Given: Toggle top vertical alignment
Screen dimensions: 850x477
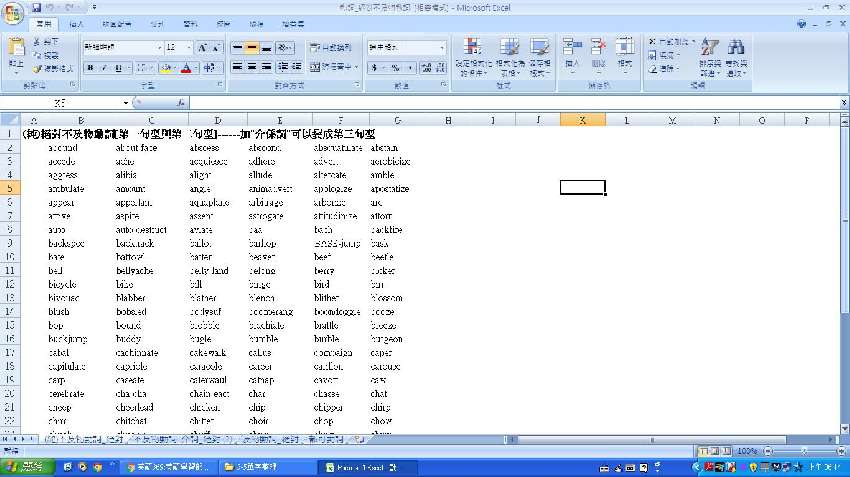Looking at the screenshot, I should pos(237,48).
